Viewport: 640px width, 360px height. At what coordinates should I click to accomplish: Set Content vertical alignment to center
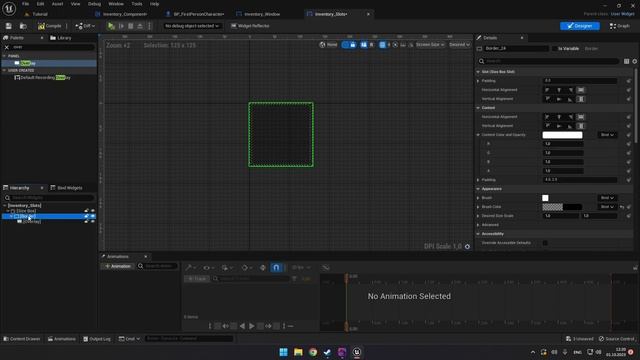559,126
